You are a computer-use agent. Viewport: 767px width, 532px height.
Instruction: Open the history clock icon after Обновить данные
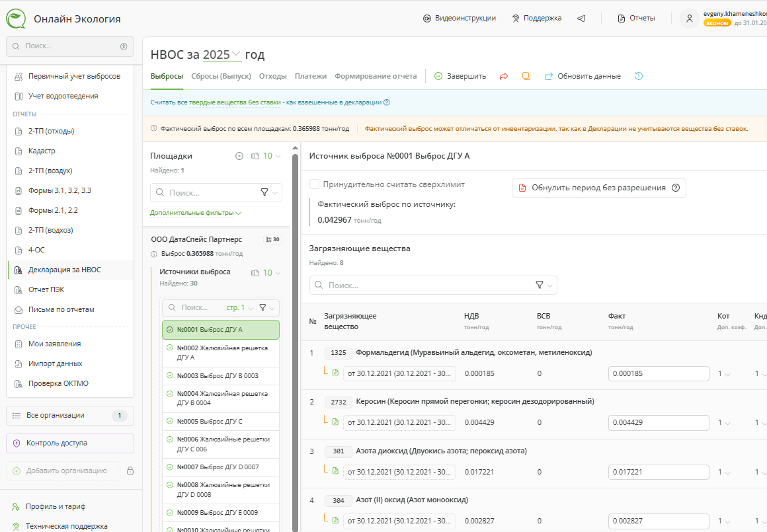coord(639,76)
